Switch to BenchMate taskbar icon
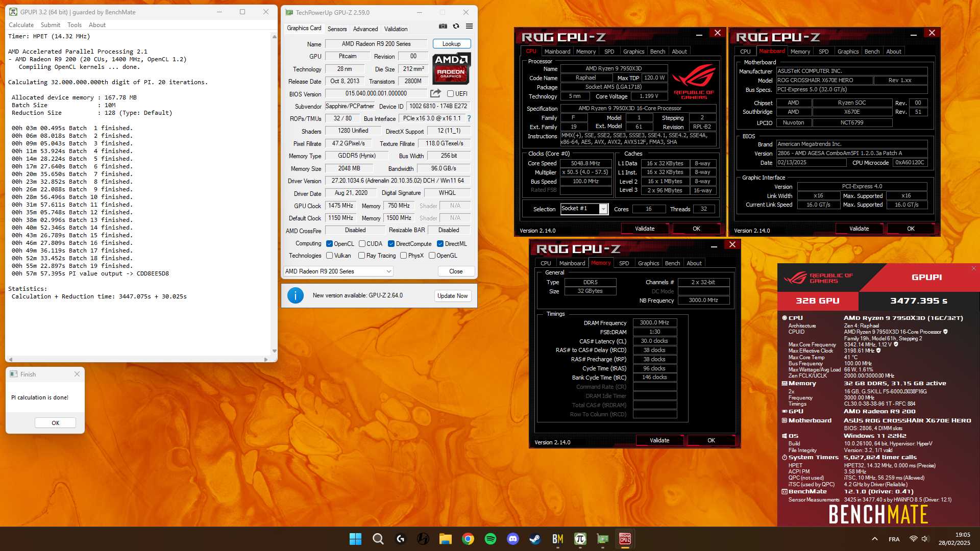 (x=557, y=539)
